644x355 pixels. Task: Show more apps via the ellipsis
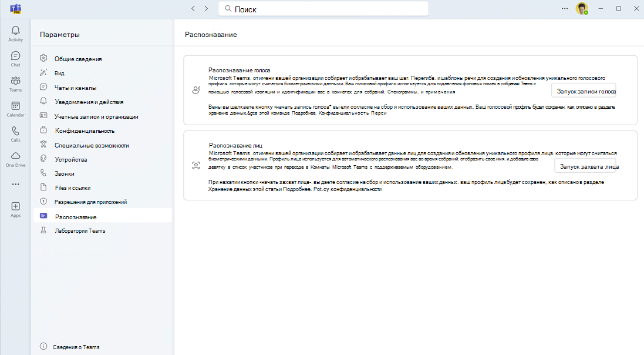tap(16, 185)
